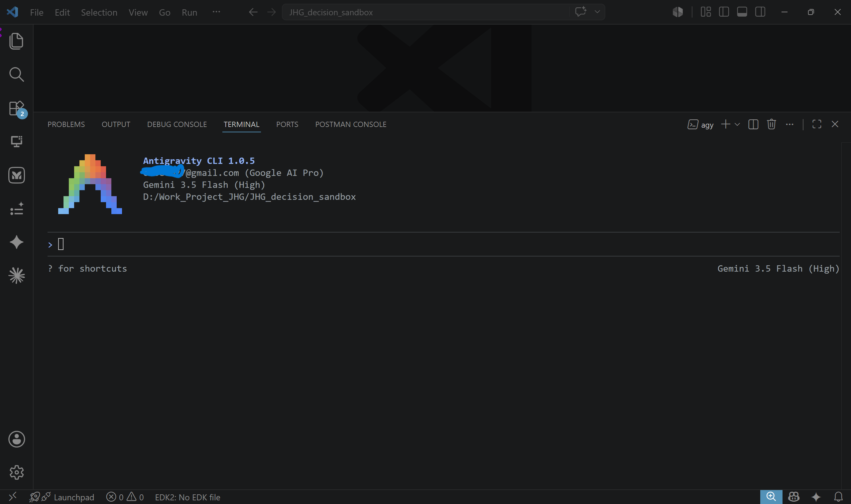The image size is (851, 504).
Task: Switch to the PROBLEMS tab
Action: (66, 124)
